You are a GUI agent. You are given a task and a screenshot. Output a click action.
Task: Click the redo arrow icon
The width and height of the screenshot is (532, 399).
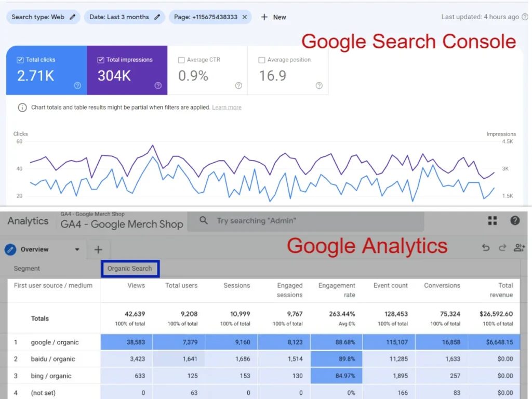[502, 248]
